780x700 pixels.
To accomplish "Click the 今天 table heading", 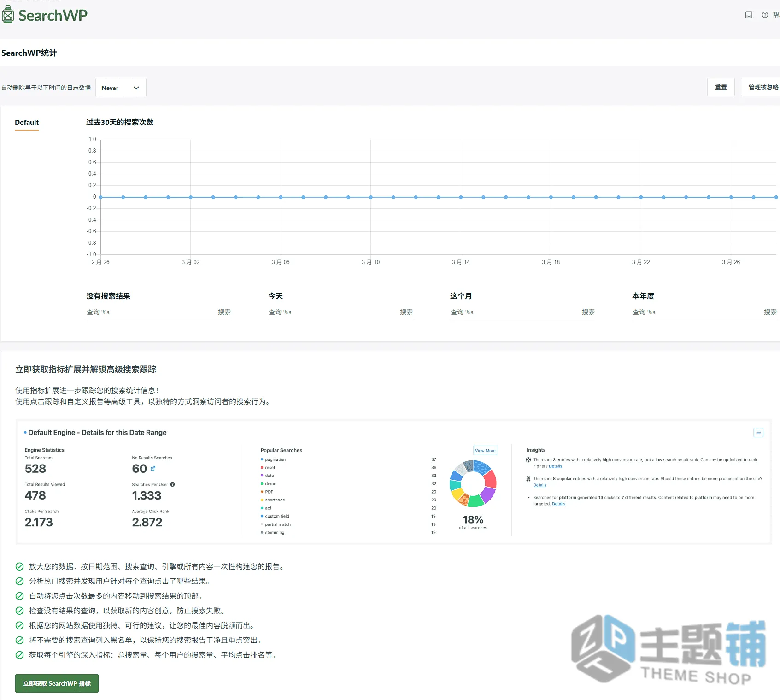I will [x=276, y=296].
